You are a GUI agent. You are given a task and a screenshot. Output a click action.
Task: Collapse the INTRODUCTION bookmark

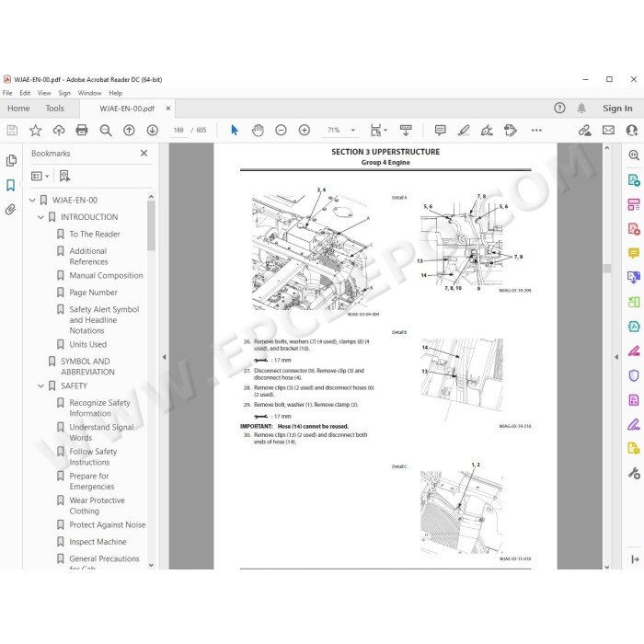click(40, 217)
